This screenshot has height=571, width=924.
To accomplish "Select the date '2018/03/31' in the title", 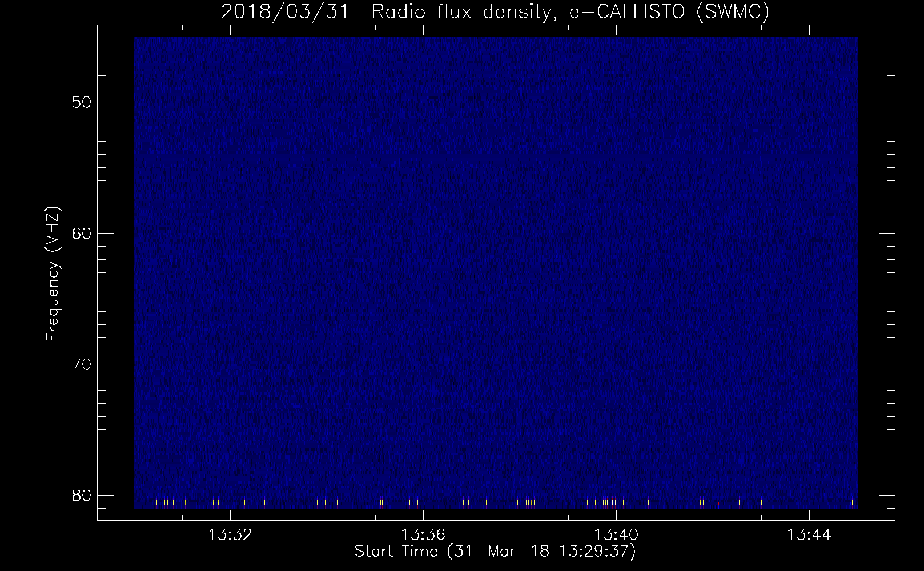I will 284,11.
